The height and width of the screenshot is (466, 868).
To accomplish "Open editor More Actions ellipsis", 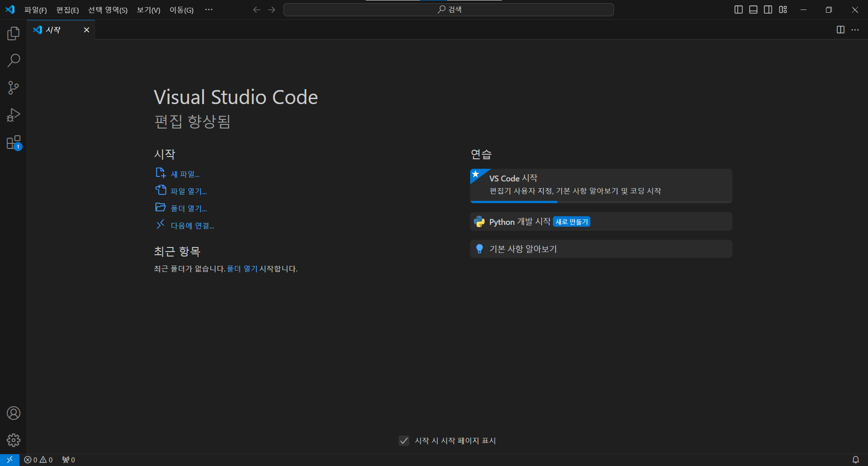I will [x=855, y=30].
